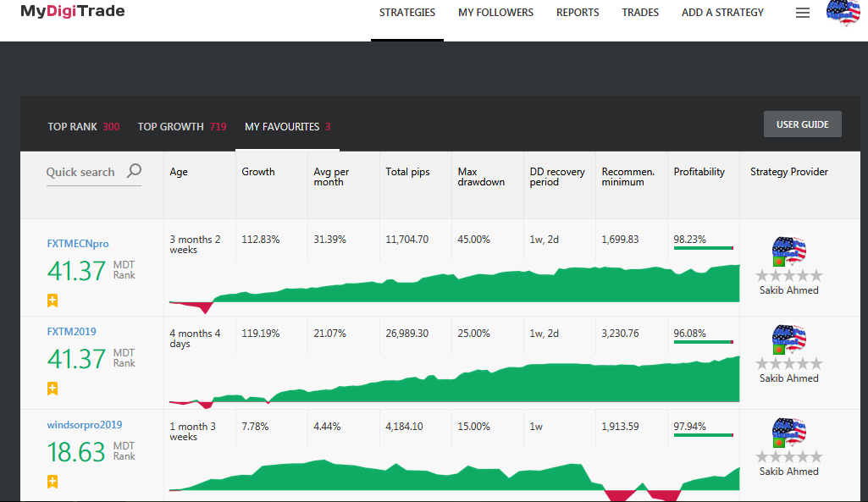Screen dimensions: 868x502
Task: Click the FXTM2019 growth chart
Action: [x=454, y=382]
